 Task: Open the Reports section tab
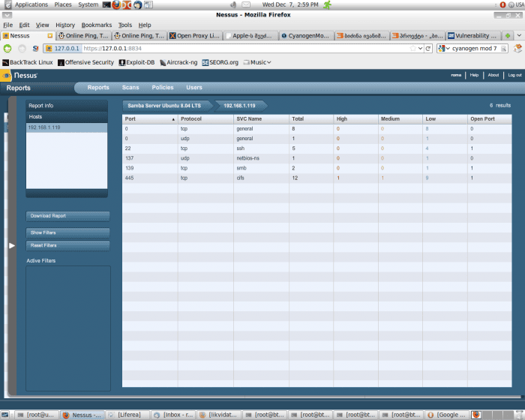pos(98,88)
